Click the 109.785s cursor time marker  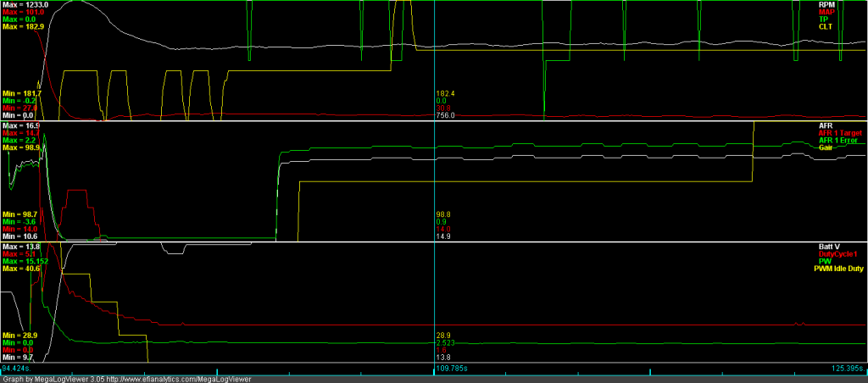[450, 368]
